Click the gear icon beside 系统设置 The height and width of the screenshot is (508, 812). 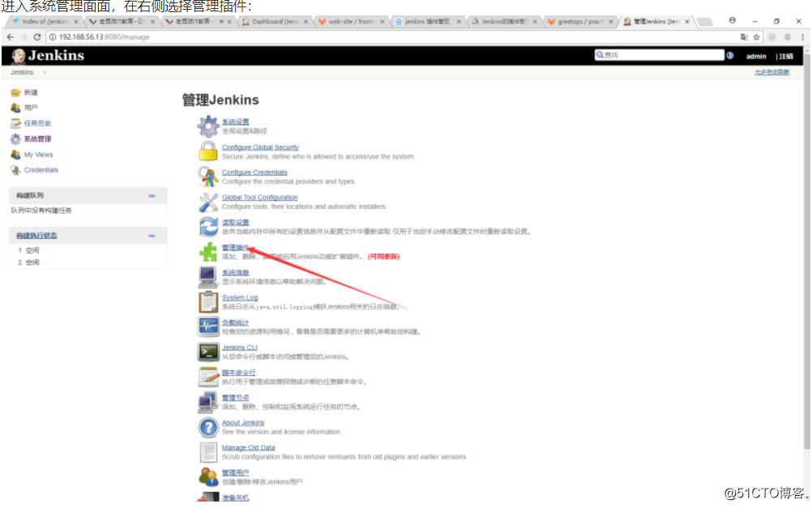click(x=208, y=126)
